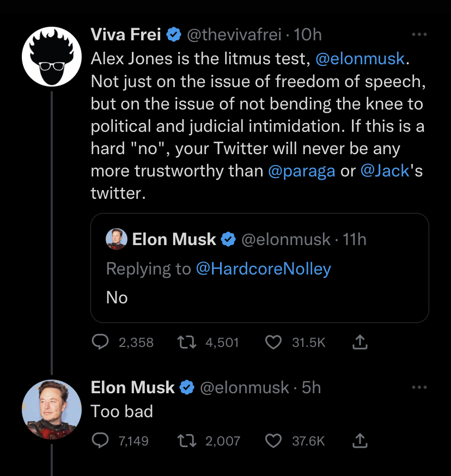
Task: Reply to Elon Musk's "Too bad" tweet
Action: pyautogui.click(x=100, y=441)
